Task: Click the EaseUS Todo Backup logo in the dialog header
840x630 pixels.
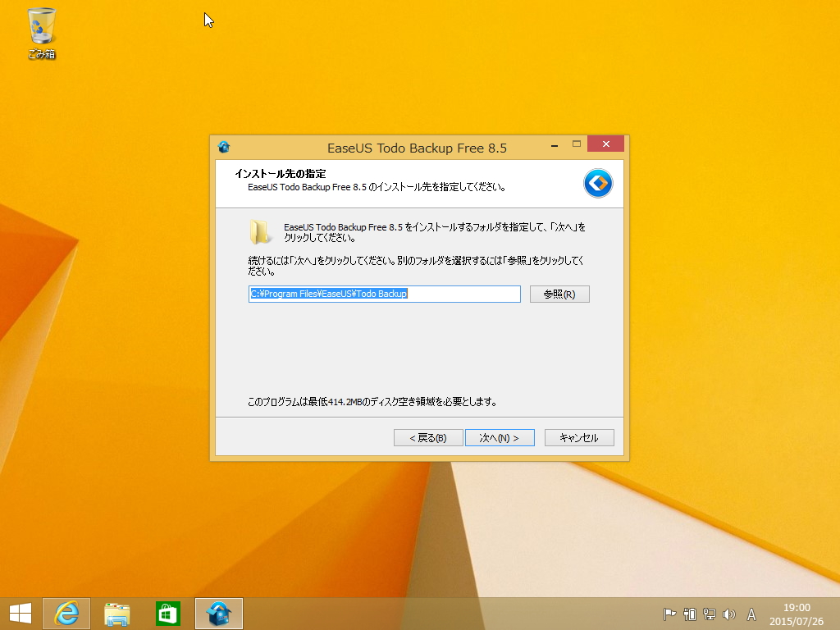Action: tap(598, 183)
